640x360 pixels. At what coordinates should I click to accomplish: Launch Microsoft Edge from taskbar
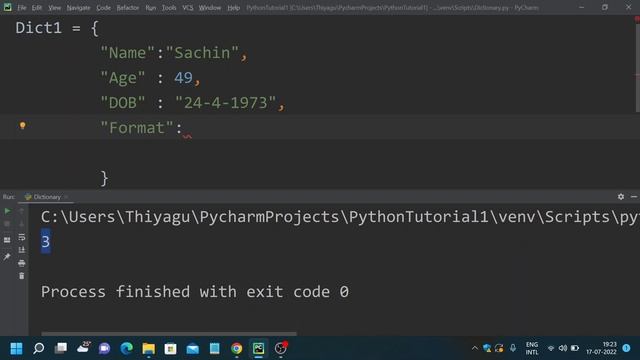[127, 348]
